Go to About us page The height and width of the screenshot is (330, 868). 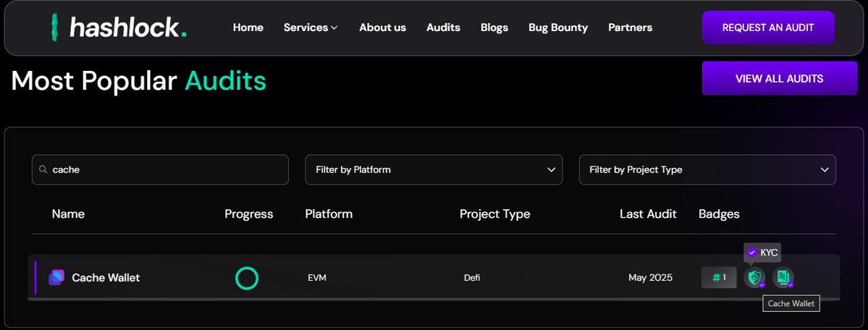click(382, 27)
